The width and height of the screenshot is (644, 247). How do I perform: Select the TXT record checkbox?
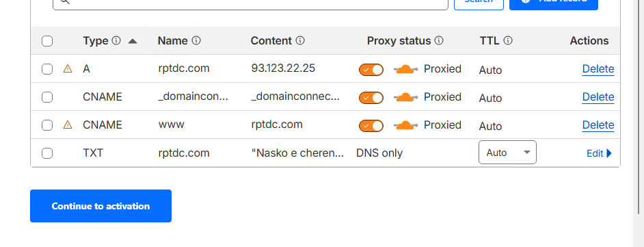(x=47, y=153)
